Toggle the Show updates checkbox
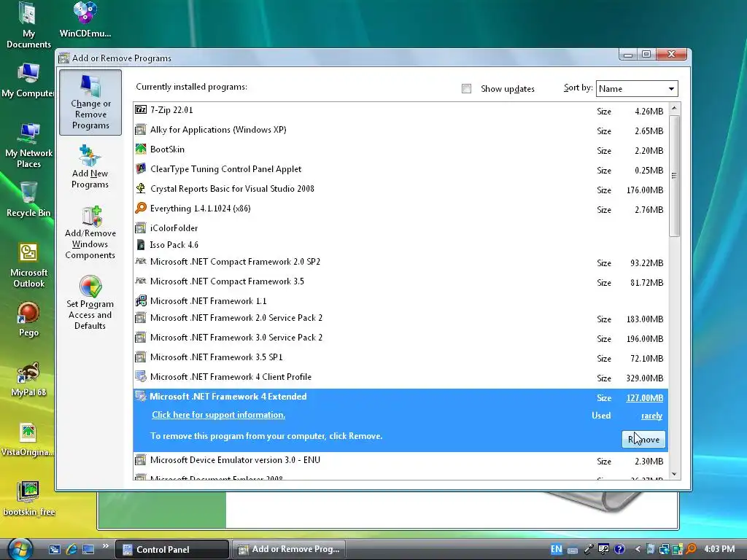The width and height of the screenshot is (747, 560). pos(466,88)
